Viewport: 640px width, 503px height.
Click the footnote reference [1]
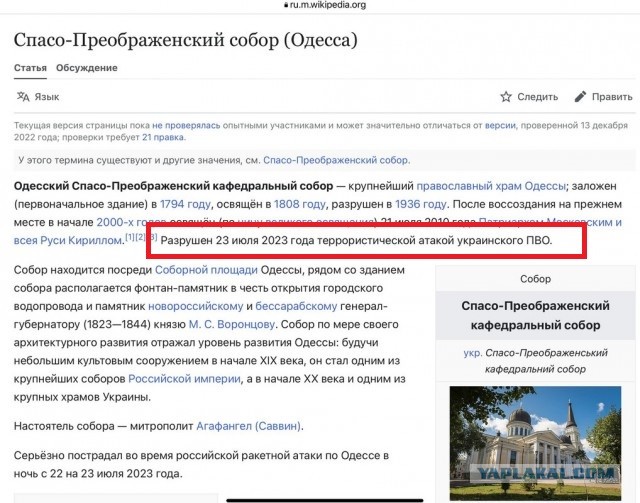click(x=129, y=237)
